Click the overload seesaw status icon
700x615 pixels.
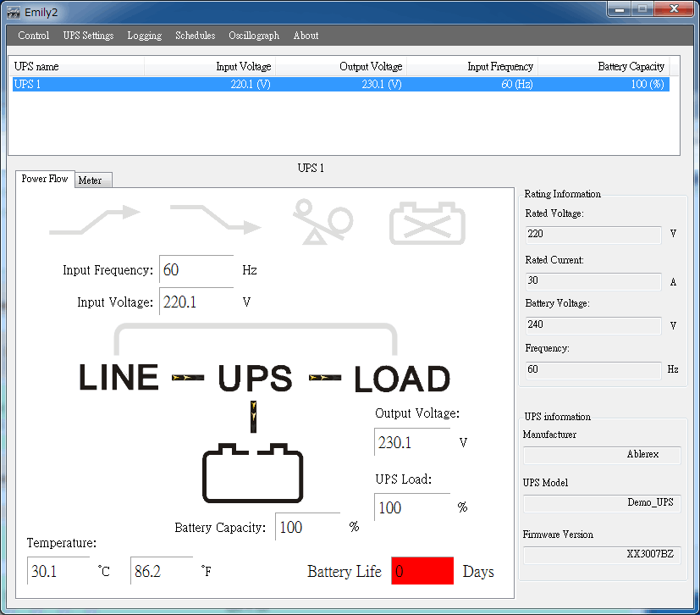coord(322,223)
